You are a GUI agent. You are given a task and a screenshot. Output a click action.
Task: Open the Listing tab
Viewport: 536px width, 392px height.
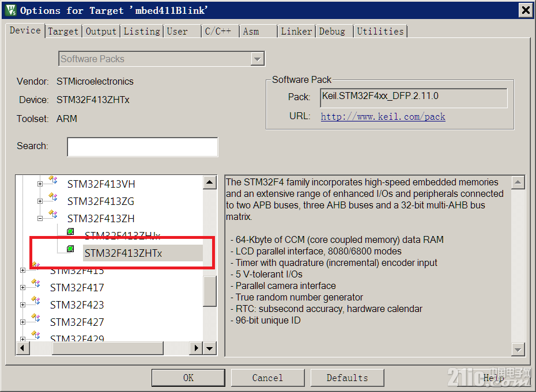coord(142,32)
